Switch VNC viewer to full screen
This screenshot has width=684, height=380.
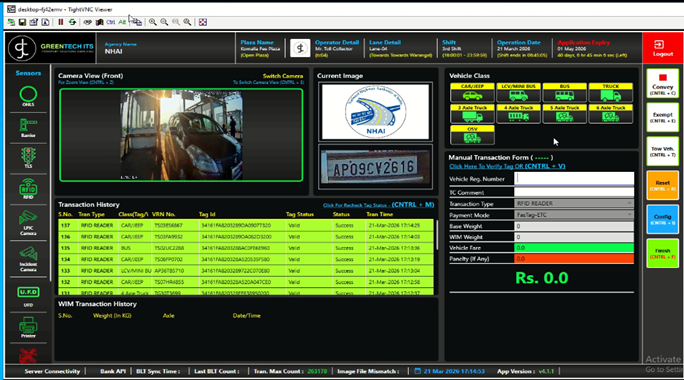point(203,22)
